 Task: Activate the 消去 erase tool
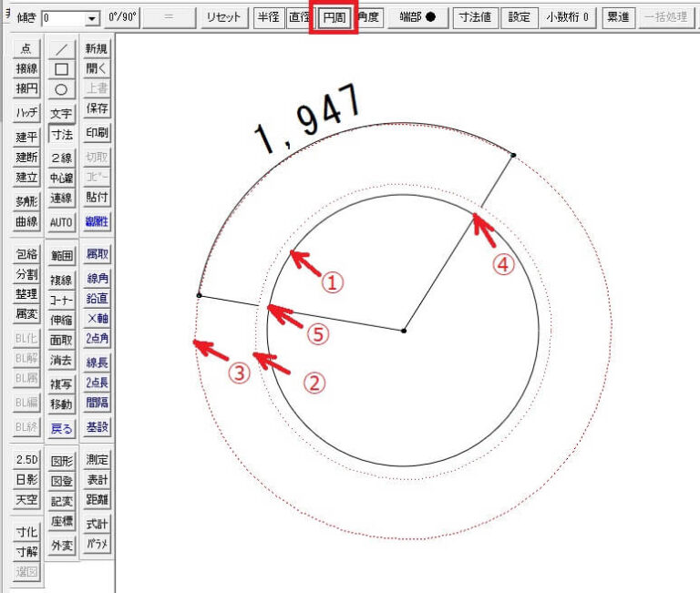coord(61,360)
